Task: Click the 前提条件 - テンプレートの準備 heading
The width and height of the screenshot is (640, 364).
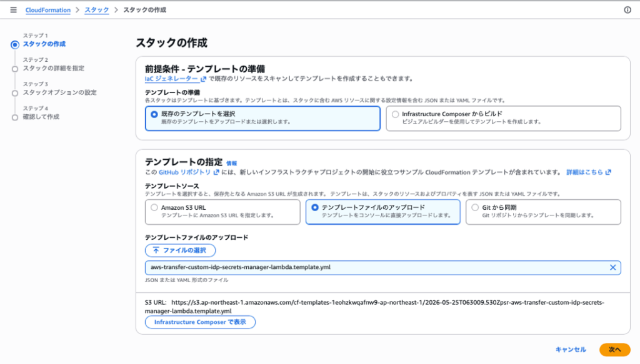Action: point(205,69)
